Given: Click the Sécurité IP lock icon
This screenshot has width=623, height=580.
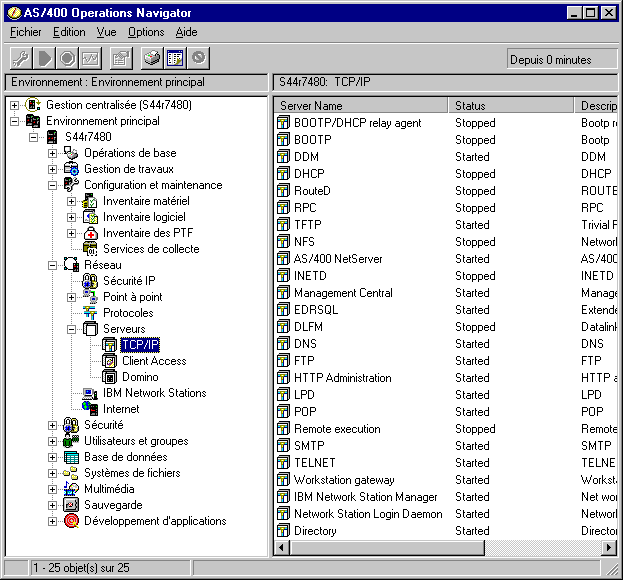Looking at the screenshot, I should tap(90, 281).
